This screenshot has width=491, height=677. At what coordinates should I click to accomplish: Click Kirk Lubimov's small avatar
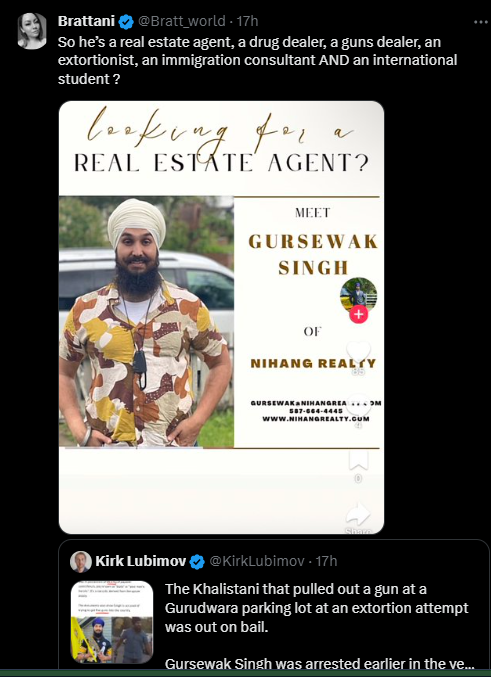81,562
